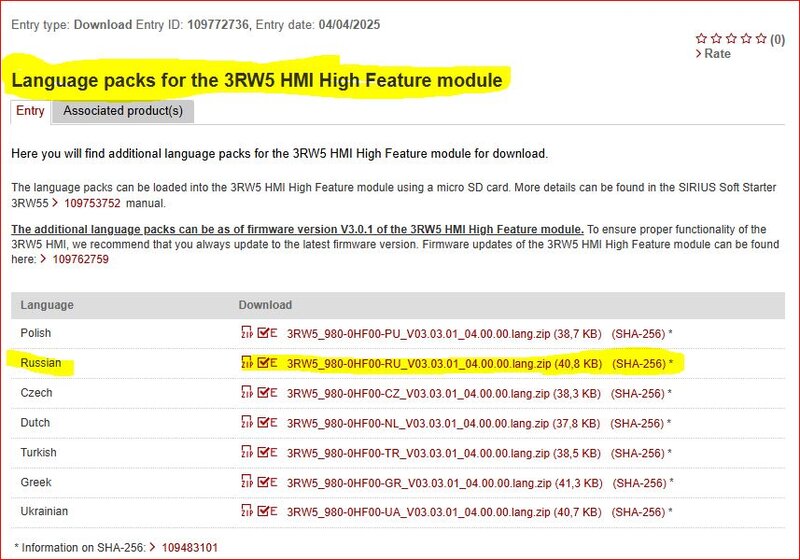Image resolution: width=800 pixels, height=560 pixels.
Task: Click the Language column header
Action: coord(47,305)
